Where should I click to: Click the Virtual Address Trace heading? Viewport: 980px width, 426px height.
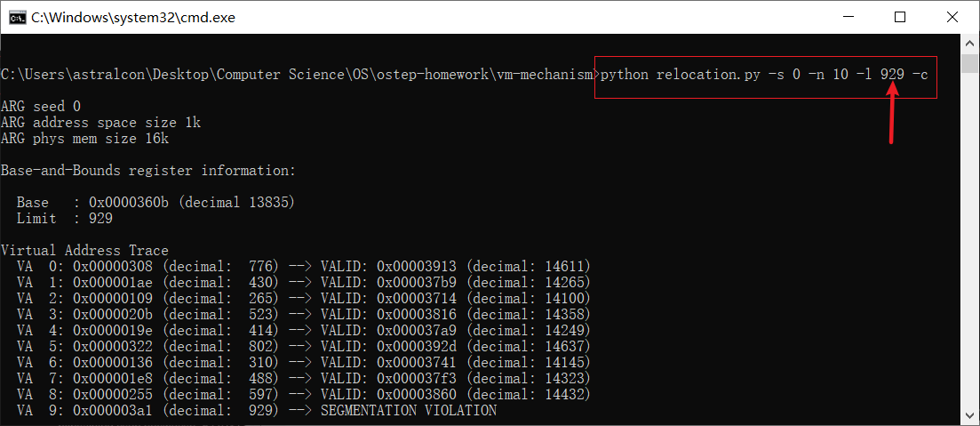84,250
